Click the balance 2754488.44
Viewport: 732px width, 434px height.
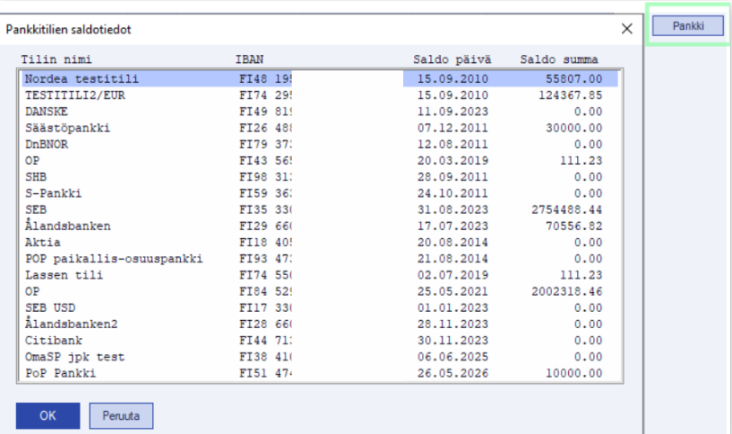click(567, 210)
